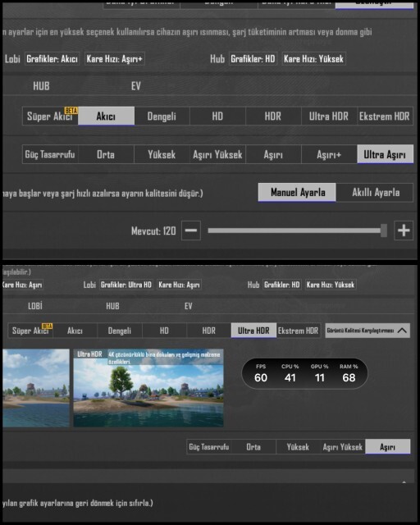This screenshot has height=525, width=420.
Task: Select the Ultra Aşırı frame rate option
Action: tap(385, 154)
